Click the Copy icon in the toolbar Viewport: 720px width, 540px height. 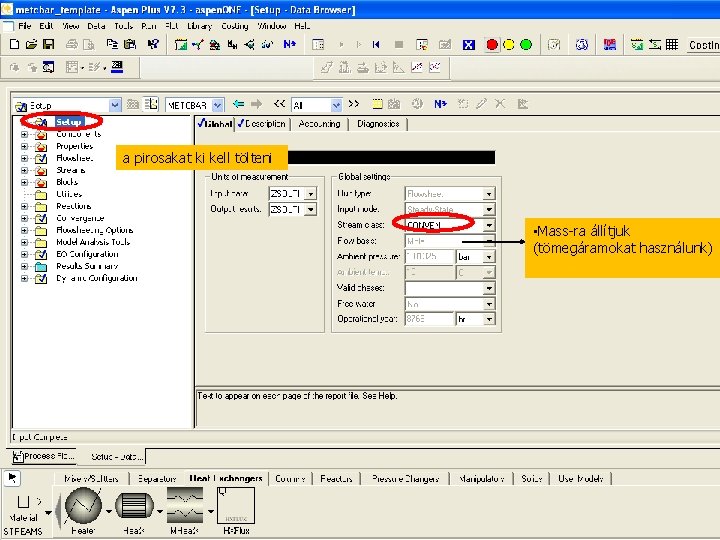112,44
